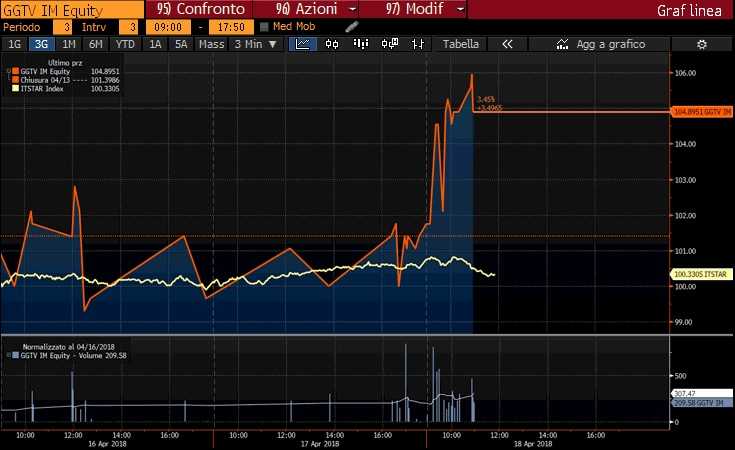This screenshot has height=450, width=735.
Task: Click the Graf linea title label
Action: [x=689, y=10]
